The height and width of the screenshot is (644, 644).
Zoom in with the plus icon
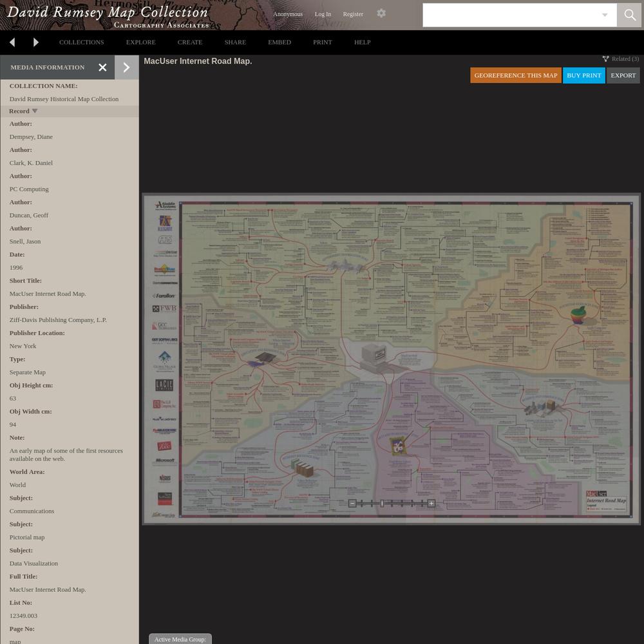tap(431, 503)
